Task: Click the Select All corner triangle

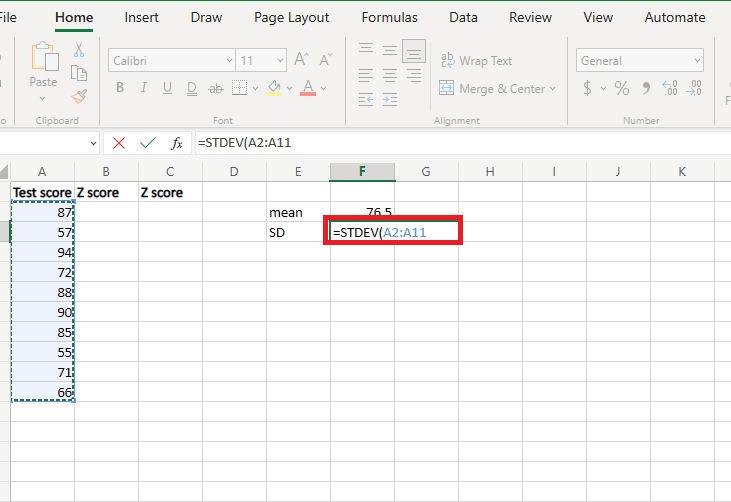Action: point(4,172)
